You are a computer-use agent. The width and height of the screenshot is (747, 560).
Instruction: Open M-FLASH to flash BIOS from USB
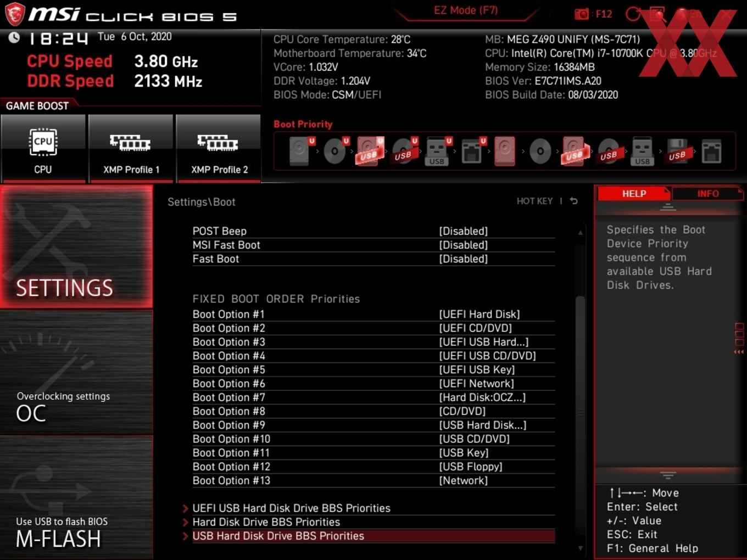[x=76, y=497]
